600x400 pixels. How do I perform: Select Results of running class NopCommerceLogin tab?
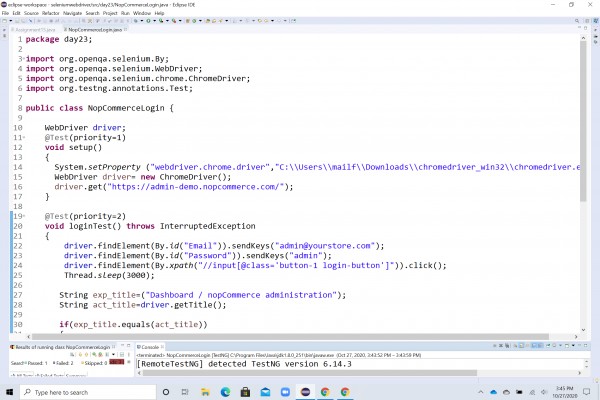(x=60, y=347)
